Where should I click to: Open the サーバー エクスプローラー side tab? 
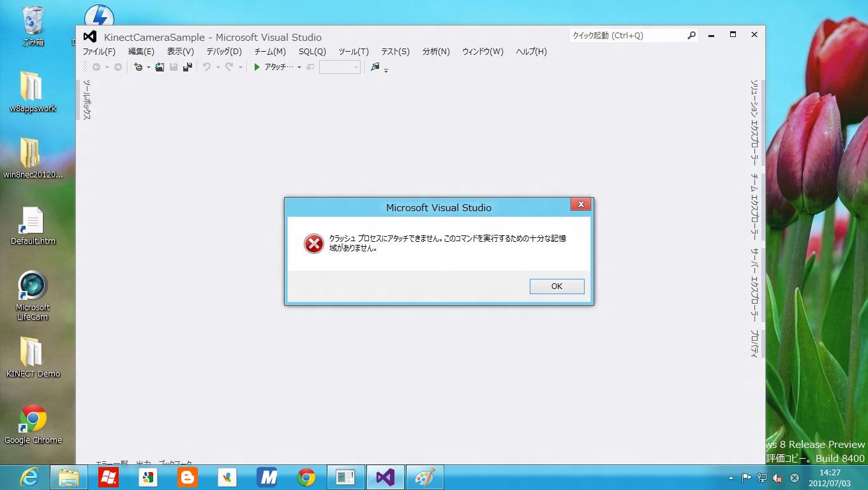click(x=754, y=285)
